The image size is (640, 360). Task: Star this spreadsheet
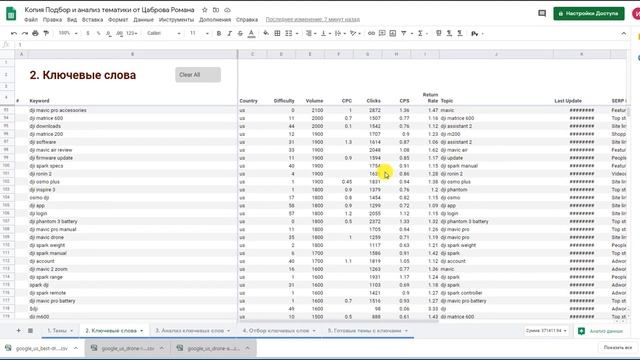coord(204,9)
